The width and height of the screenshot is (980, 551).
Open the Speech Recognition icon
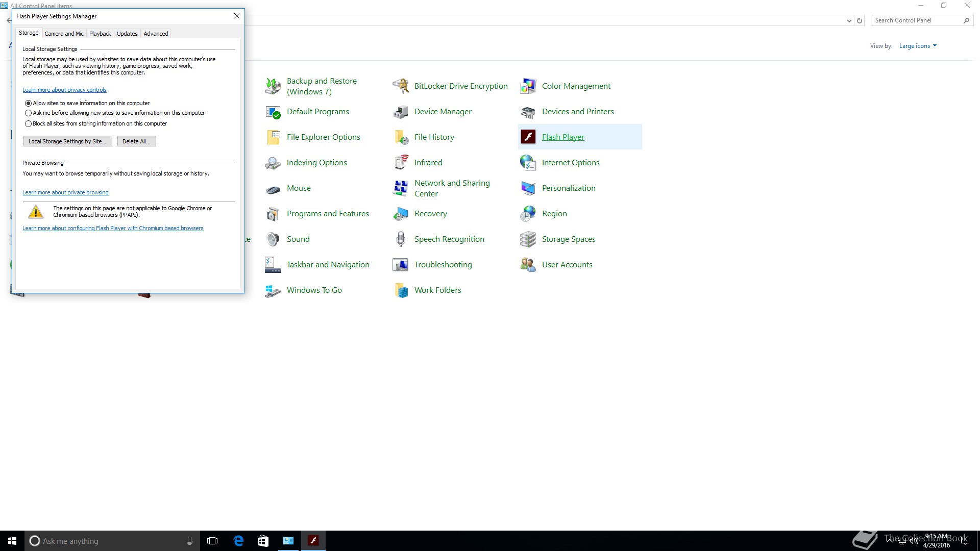click(401, 239)
